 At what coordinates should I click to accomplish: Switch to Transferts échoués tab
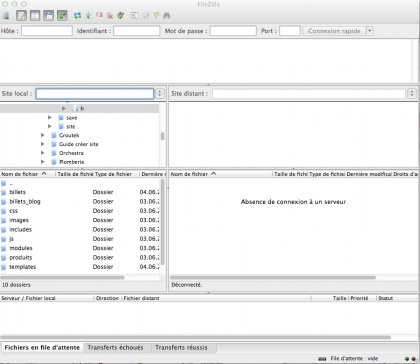click(x=115, y=348)
